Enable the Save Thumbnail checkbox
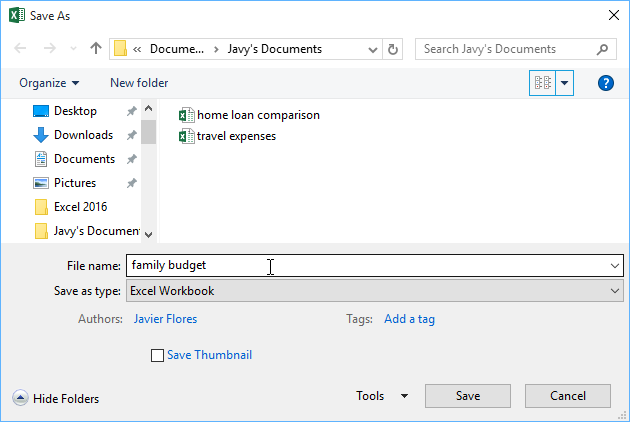This screenshot has height=422, width=630. tap(156, 355)
